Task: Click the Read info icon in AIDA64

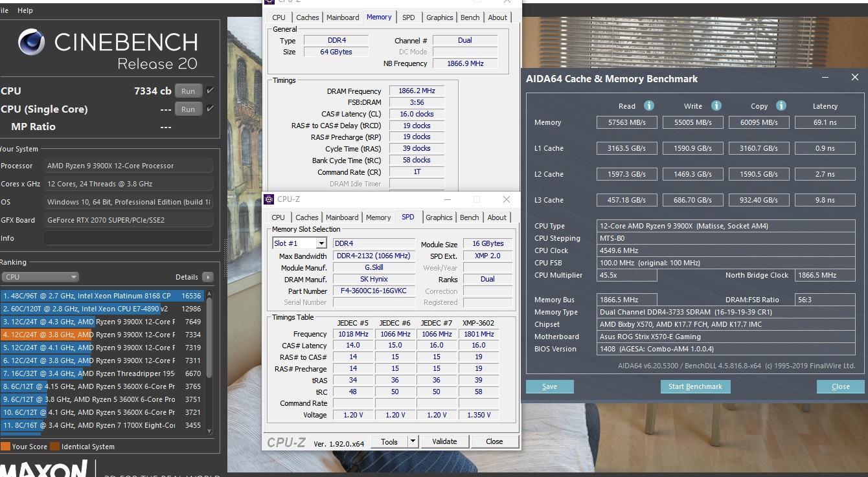Action: tap(649, 105)
